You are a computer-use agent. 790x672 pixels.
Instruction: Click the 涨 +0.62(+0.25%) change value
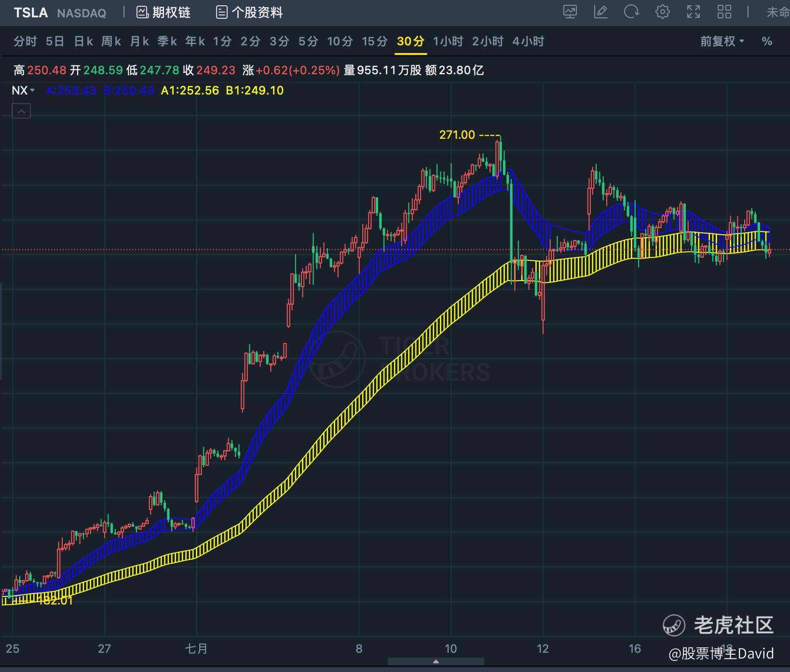pos(291,70)
